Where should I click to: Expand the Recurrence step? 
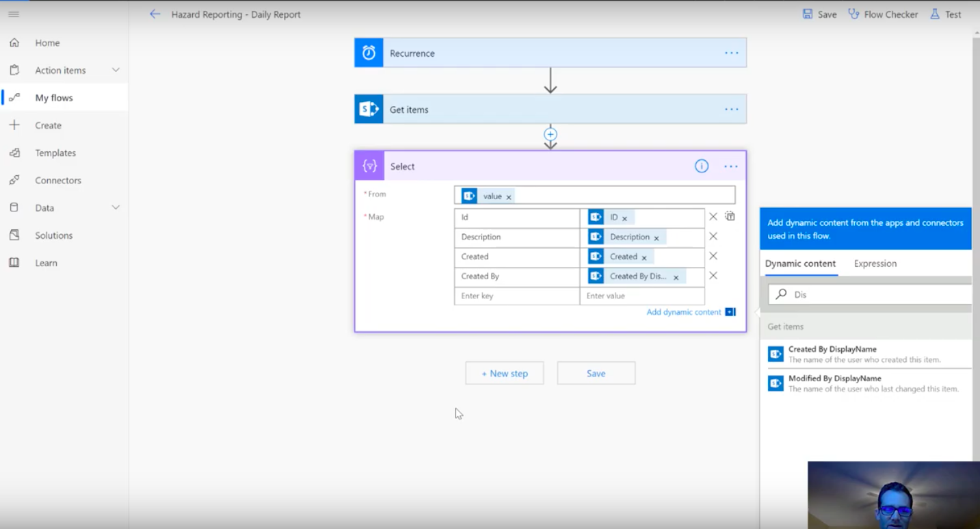(x=551, y=53)
